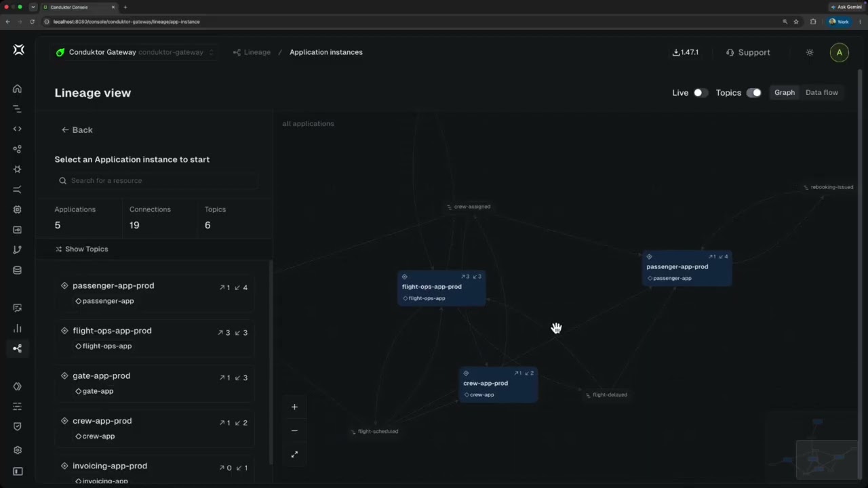Screen dimensions: 868x488
Task: Go Back from instance selection
Action: coord(77,129)
